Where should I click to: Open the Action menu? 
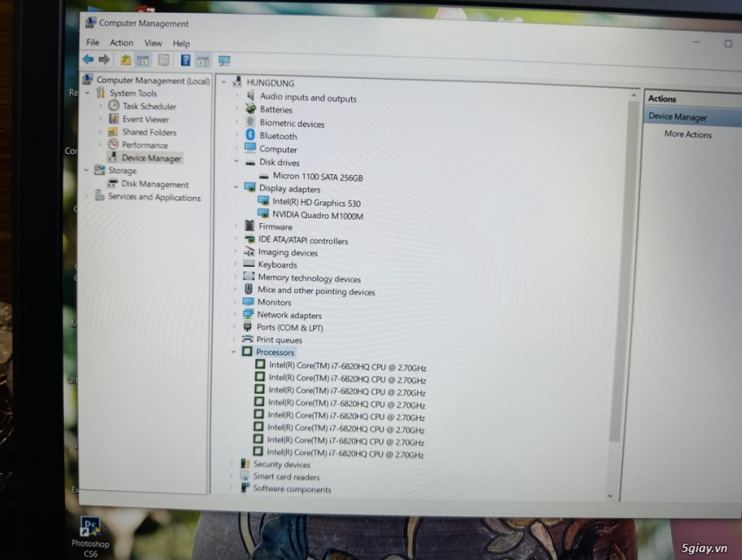tap(122, 43)
